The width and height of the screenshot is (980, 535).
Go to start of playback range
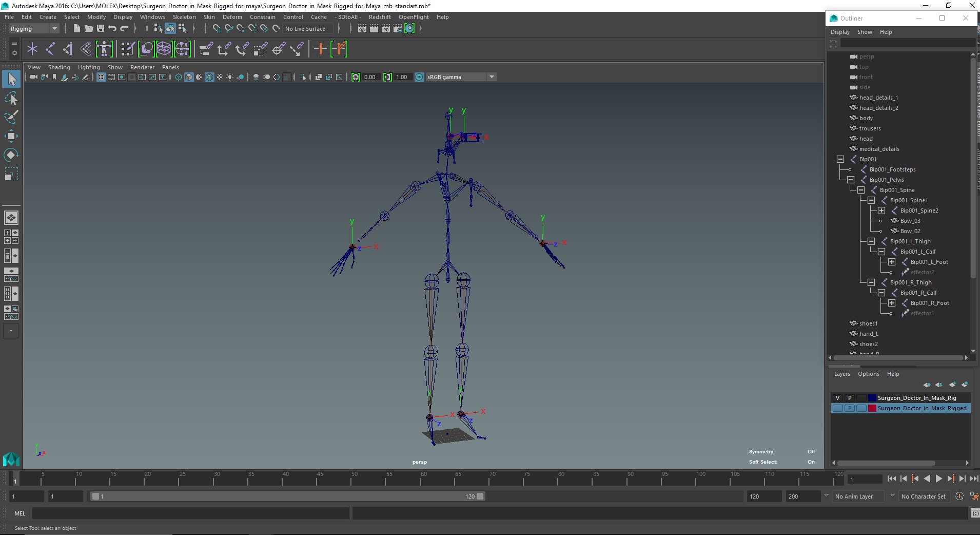click(x=891, y=479)
